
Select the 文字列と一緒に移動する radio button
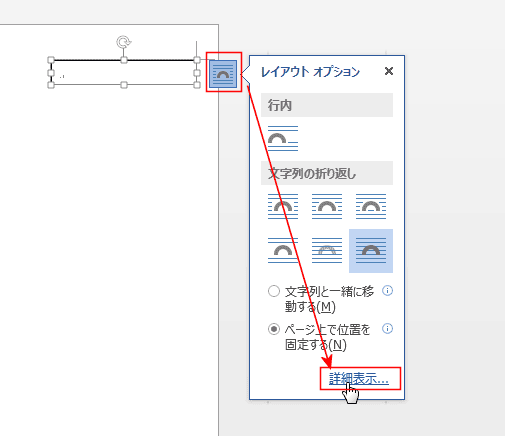[274, 291]
